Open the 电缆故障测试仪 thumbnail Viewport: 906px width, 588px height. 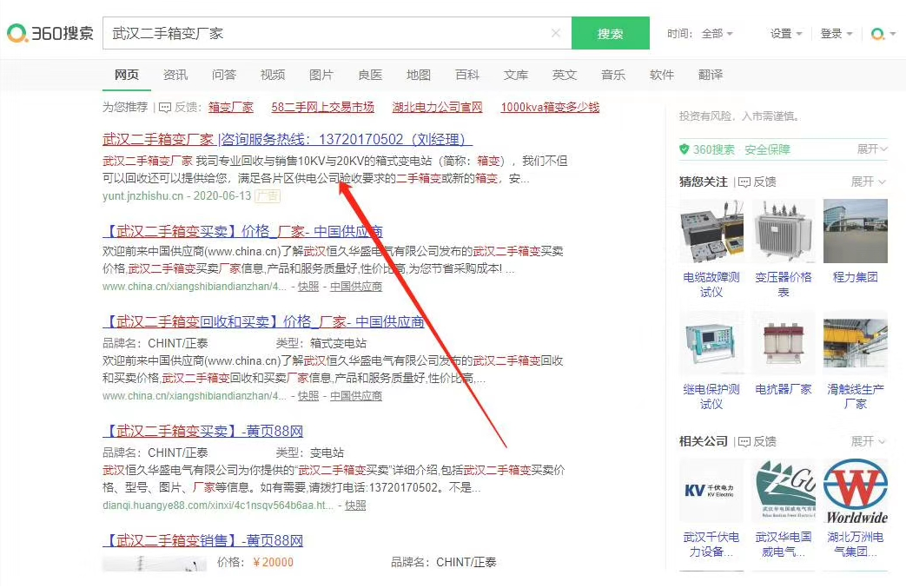point(711,231)
